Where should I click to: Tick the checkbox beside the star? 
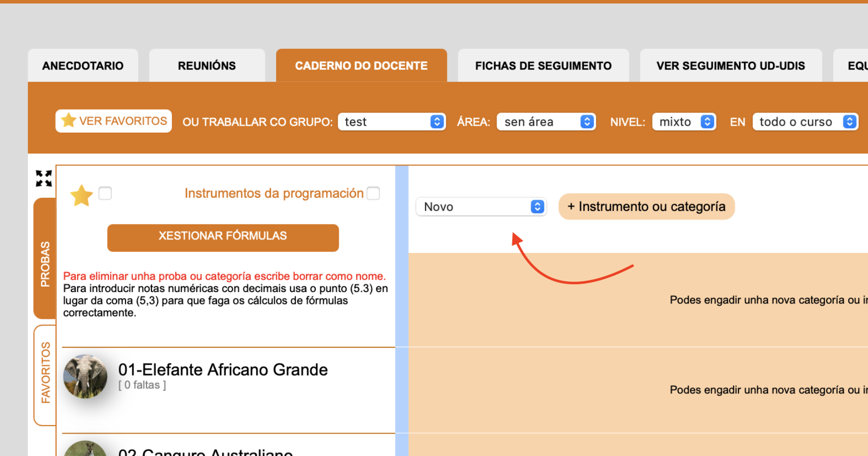pyautogui.click(x=105, y=193)
